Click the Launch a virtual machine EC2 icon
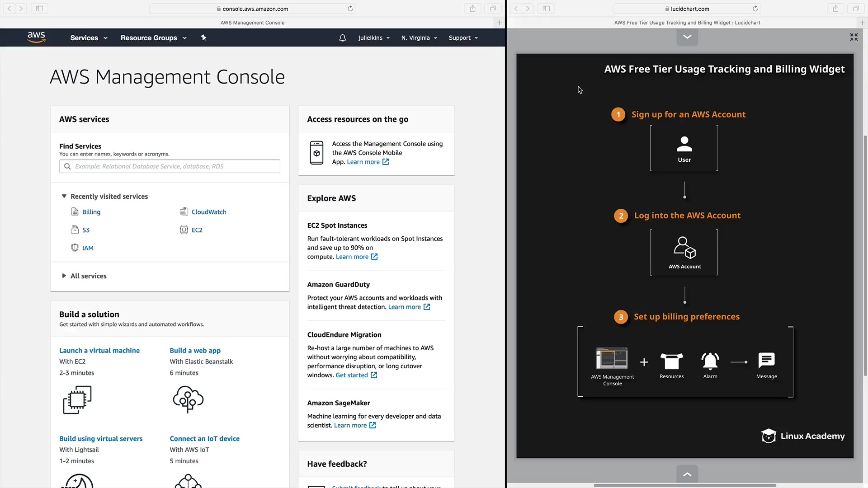 (77, 399)
